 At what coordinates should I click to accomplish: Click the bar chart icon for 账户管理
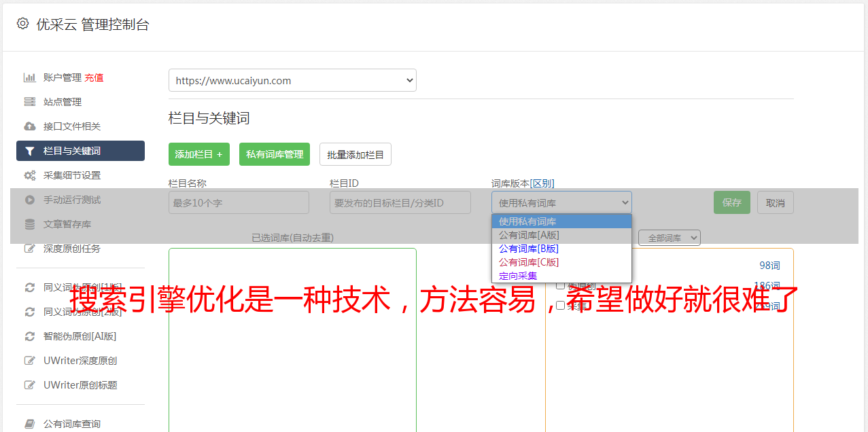[29, 77]
